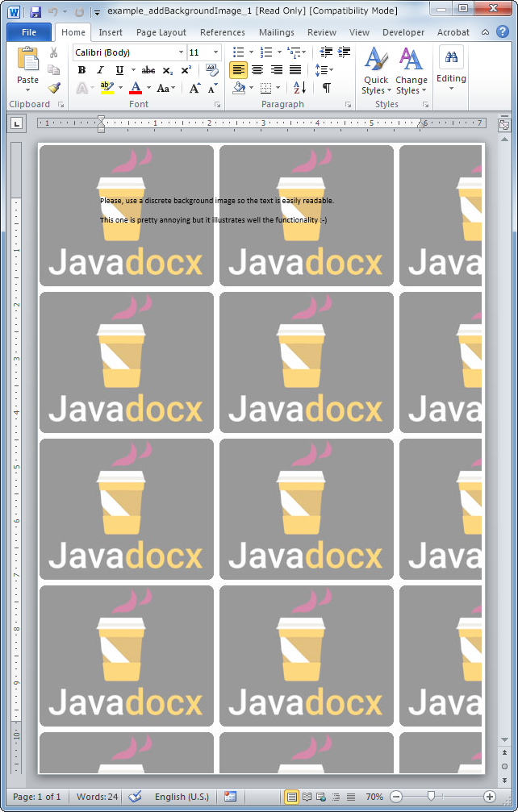The width and height of the screenshot is (518, 812).
Task: Click 70% zoom level
Action: pos(374,797)
